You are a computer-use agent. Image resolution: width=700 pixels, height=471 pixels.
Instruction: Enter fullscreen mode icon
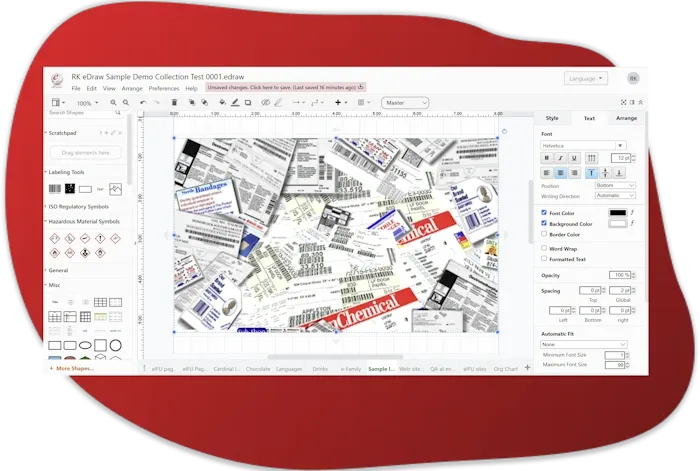(624, 103)
